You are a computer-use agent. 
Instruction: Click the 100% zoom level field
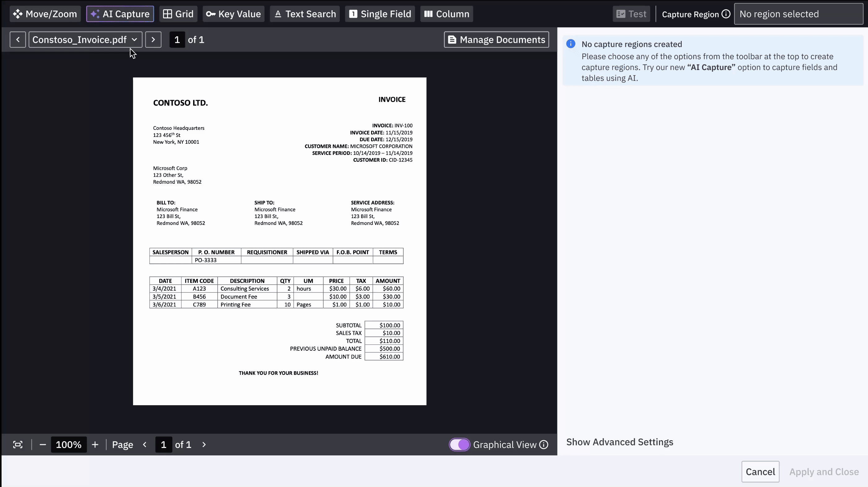pos(69,445)
